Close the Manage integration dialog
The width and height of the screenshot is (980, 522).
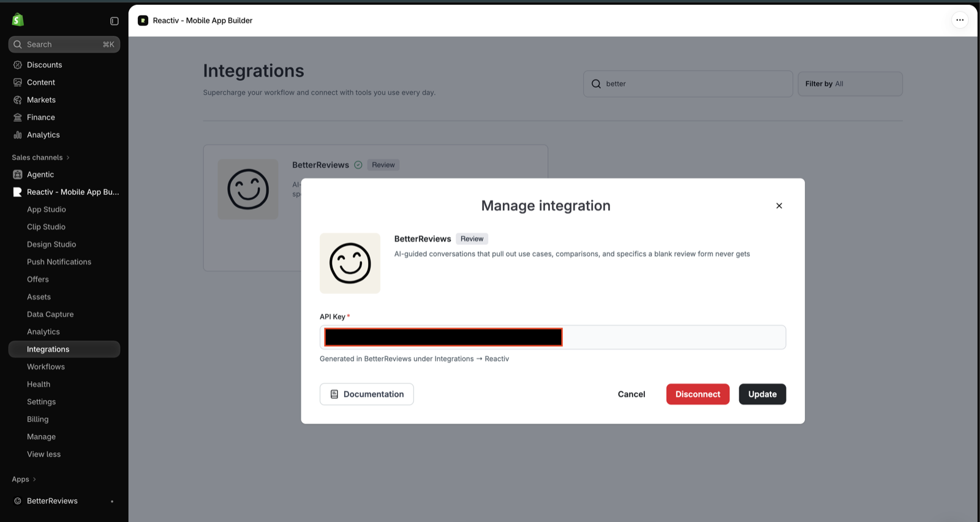pos(779,206)
